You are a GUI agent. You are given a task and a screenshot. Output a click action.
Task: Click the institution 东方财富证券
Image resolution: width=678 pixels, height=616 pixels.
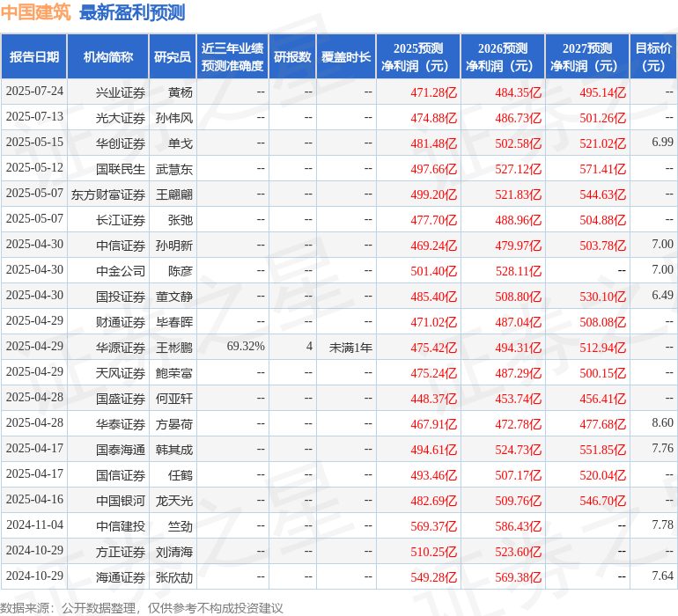coord(108,194)
